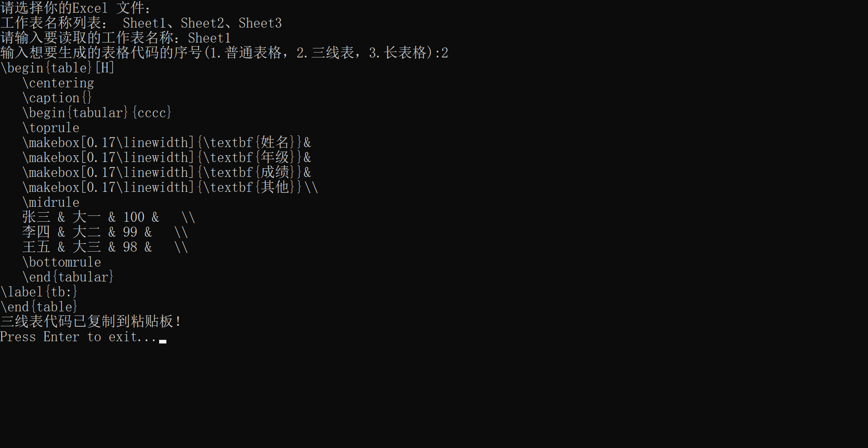Click the table row starting with 李四
868x448 pixels.
point(105,232)
